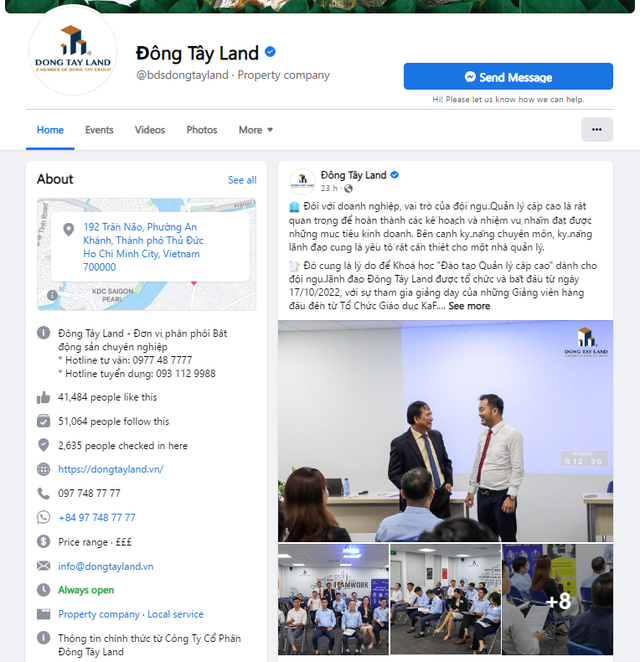Screen dimensions: 640x662
Task: Click the verified badge next to page name
Action: click(270, 52)
